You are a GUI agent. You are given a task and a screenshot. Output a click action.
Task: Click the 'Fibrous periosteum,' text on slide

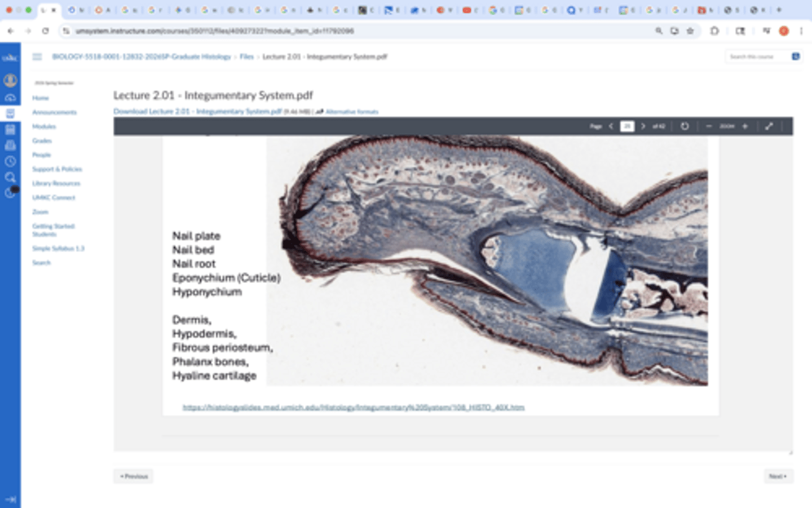pyautogui.click(x=222, y=347)
